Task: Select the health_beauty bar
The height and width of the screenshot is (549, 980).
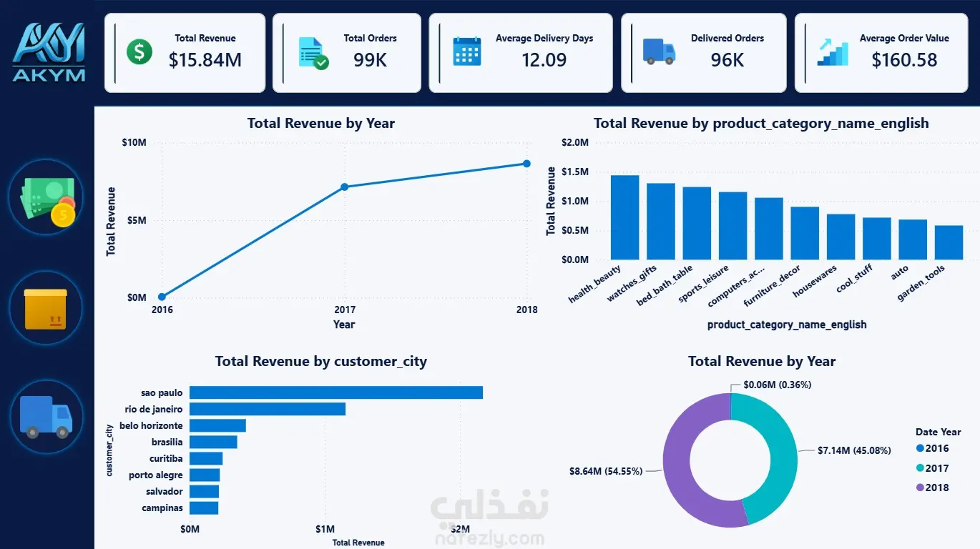Action: coord(624,217)
